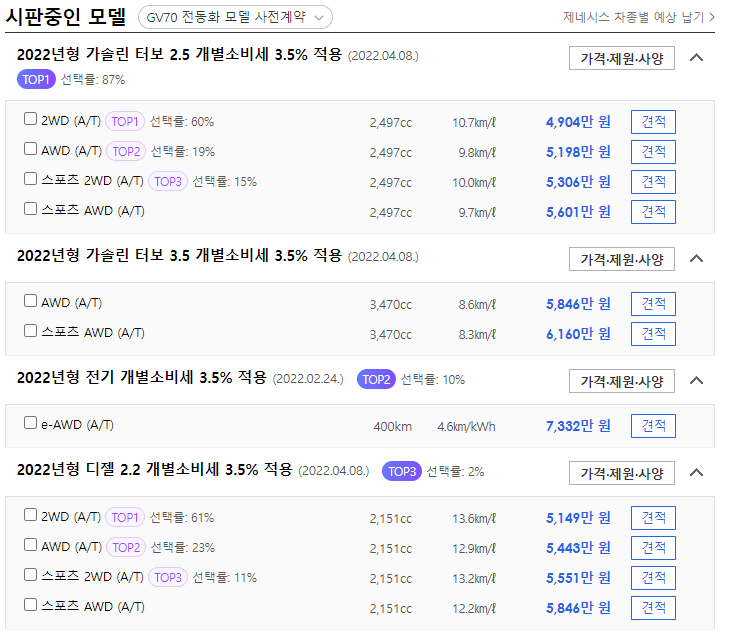The height and width of the screenshot is (635, 730).
Task: Collapse the 가솔린 터보 3.5 section
Action: click(696, 259)
